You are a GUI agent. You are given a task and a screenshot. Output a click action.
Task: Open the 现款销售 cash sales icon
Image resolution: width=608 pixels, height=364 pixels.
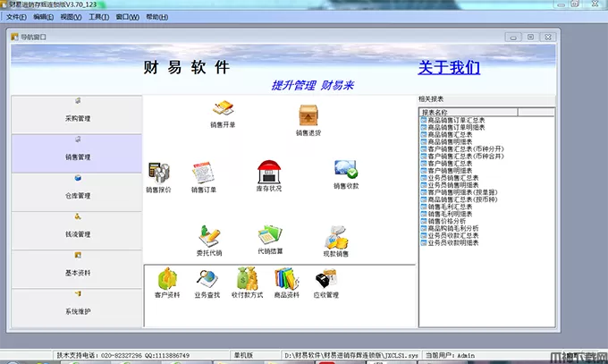(x=336, y=241)
